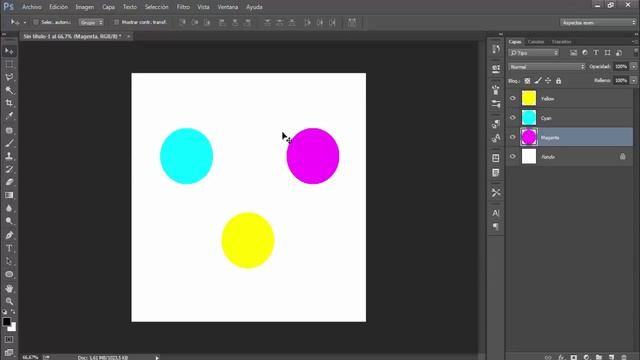Toggle lock transparent pixels button
The image size is (640, 360).
pos(527,81)
